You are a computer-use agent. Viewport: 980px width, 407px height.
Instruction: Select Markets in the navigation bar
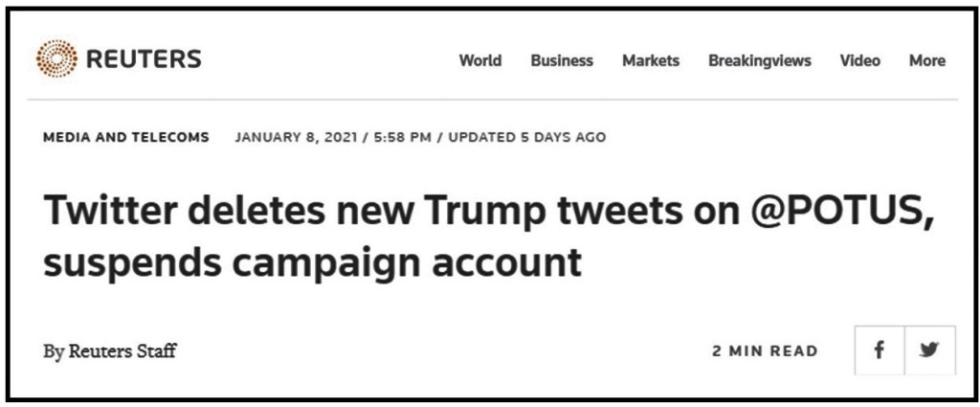[x=651, y=60]
